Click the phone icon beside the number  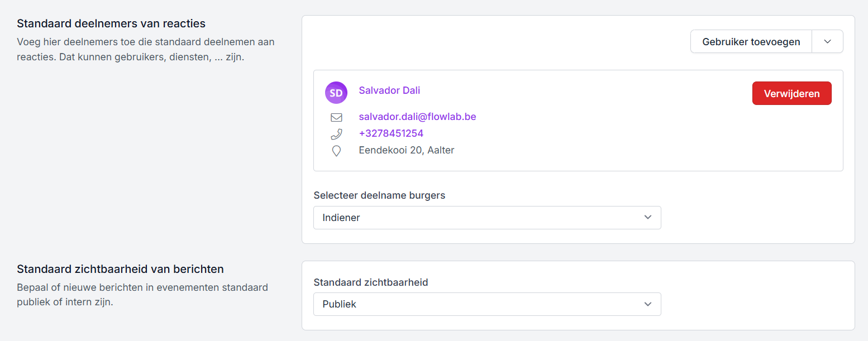pos(336,134)
